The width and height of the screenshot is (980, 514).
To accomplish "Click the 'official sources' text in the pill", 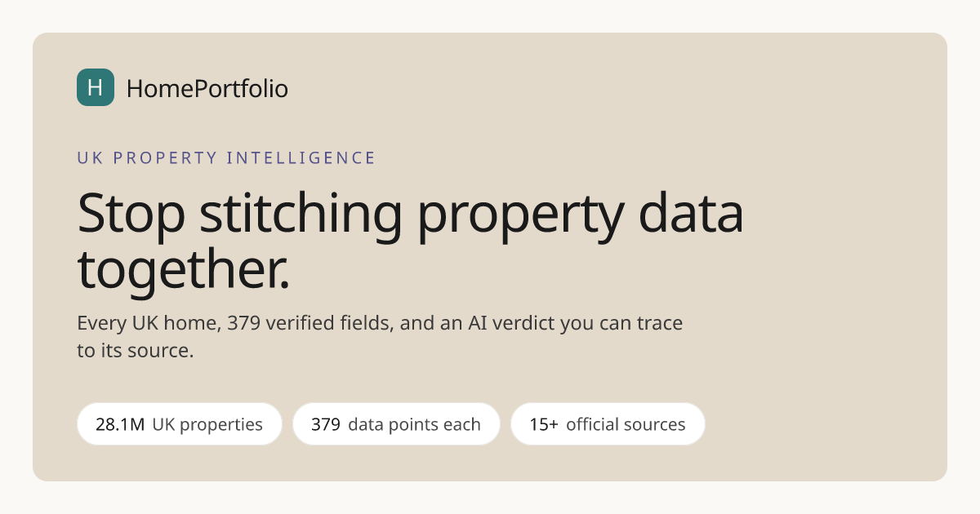I will pos(626,424).
